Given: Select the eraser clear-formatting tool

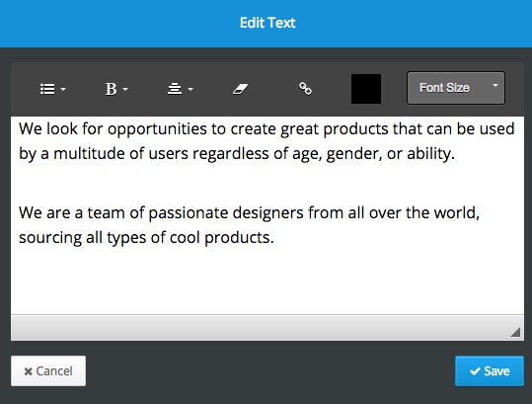Looking at the screenshot, I should tap(240, 89).
